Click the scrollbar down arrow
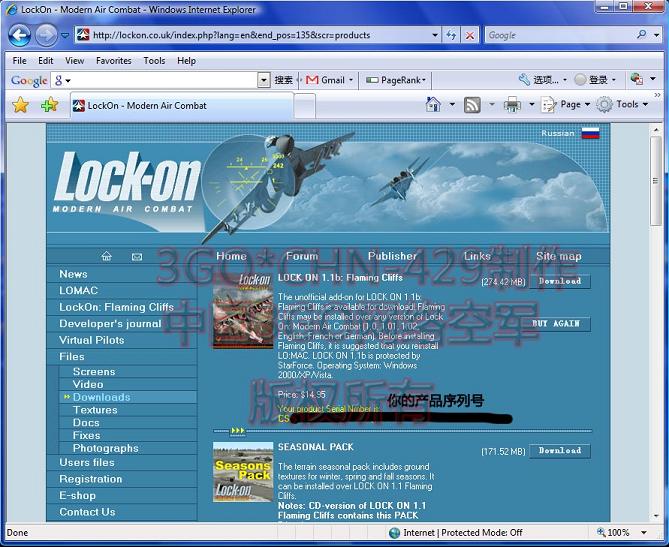 pyautogui.click(x=656, y=515)
